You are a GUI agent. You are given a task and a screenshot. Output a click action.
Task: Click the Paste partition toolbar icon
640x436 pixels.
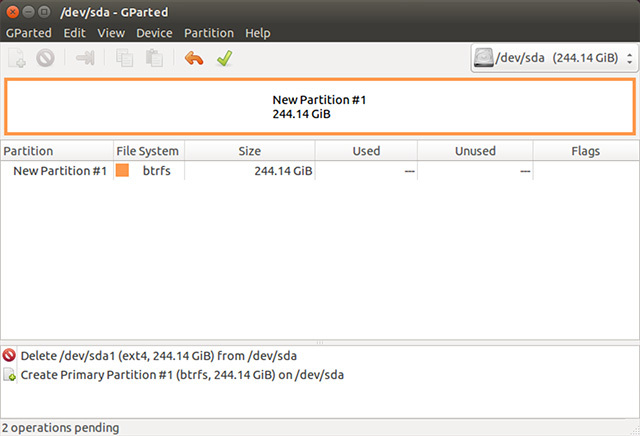point(154,58)
